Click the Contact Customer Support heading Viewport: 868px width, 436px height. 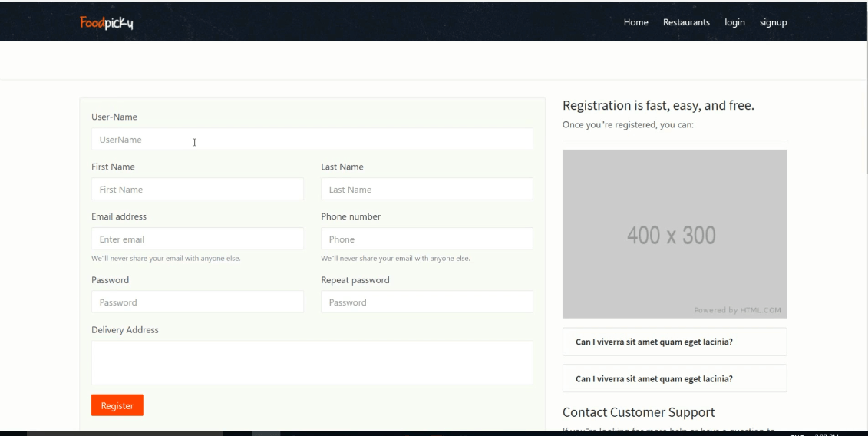tap(639, 412)
